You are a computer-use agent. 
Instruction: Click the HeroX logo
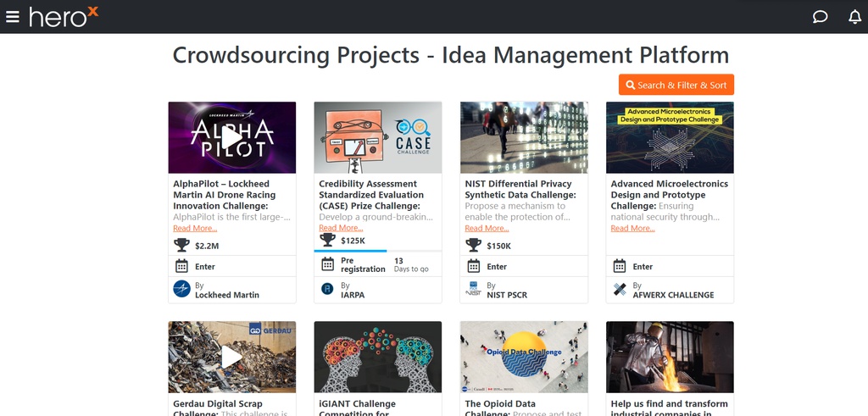64,17
